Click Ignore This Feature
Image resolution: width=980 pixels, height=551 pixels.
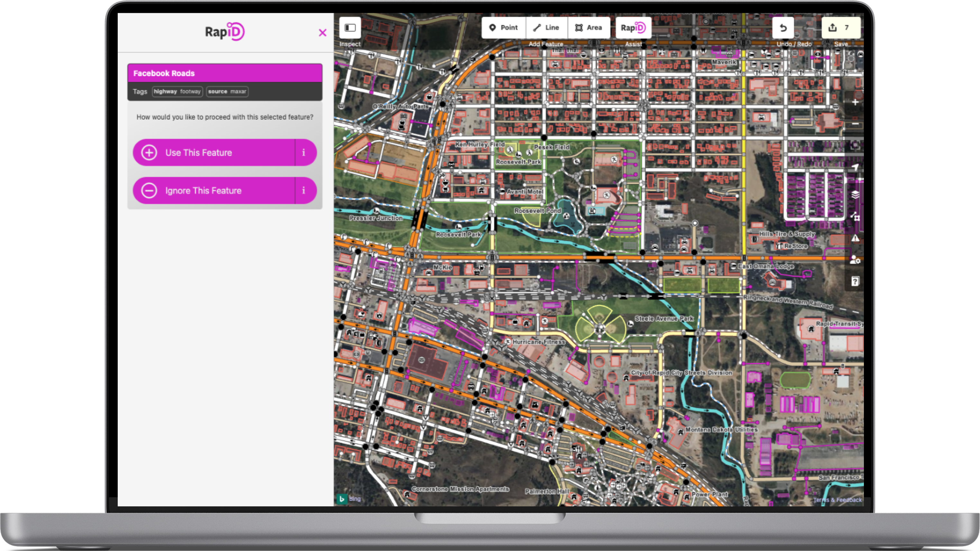tap(214, 191)
